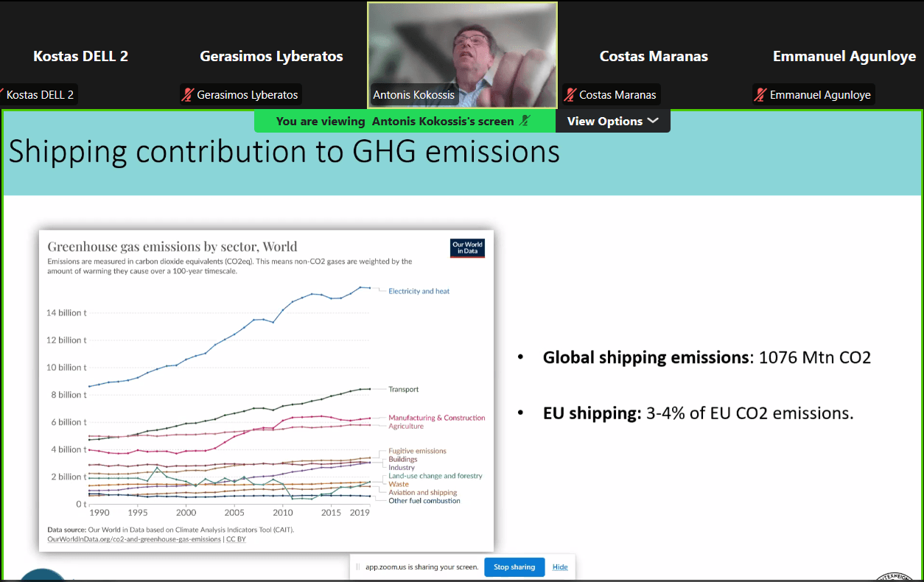Click the Our World in Data logo
Viewport: 924px width, 582px height.
(467, 248)
